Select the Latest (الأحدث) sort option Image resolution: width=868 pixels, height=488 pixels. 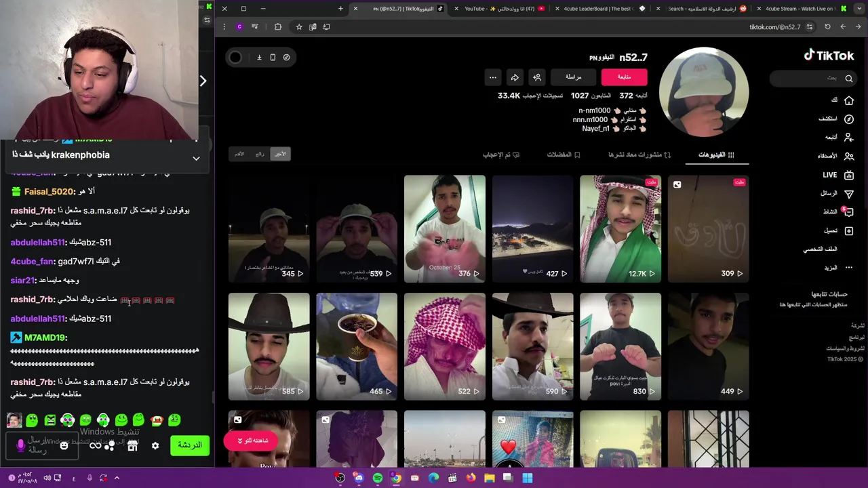pyautogui.click(x=280, y=155)
